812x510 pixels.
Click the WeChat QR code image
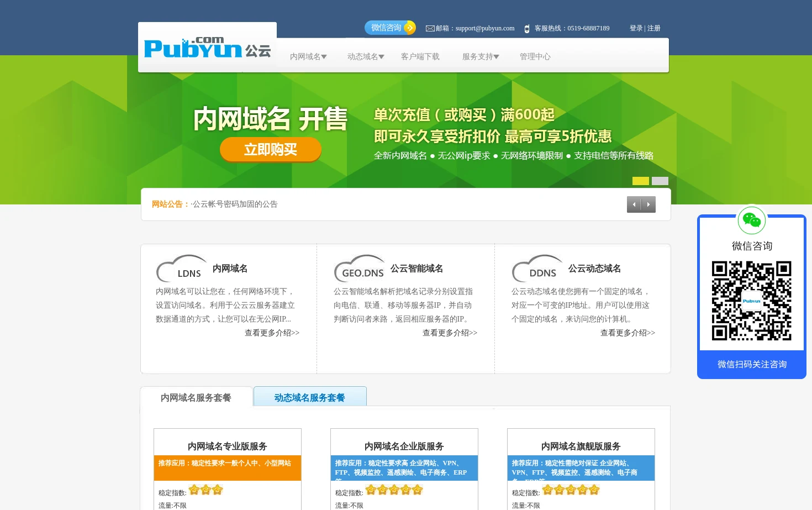[x=752, y=301]
